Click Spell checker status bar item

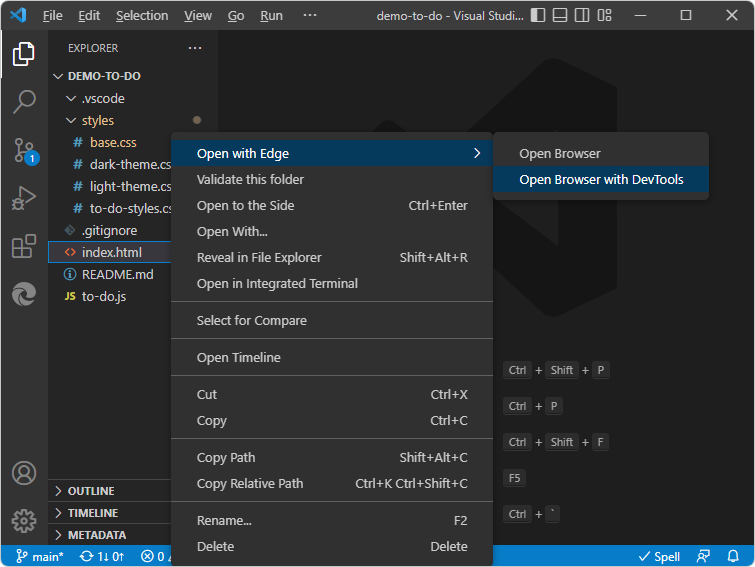(659, 556)
